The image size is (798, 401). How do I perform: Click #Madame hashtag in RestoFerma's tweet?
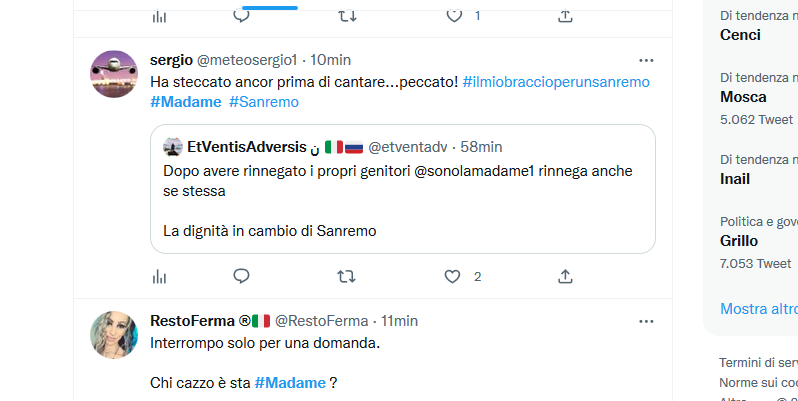[290, 383]
